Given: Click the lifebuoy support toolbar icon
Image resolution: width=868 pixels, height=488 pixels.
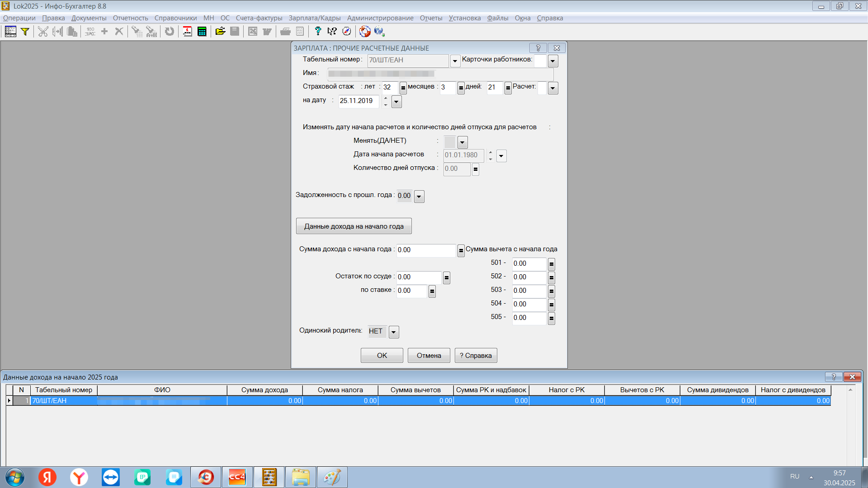Looking at the screenshot, I should (x=365, y=32).
